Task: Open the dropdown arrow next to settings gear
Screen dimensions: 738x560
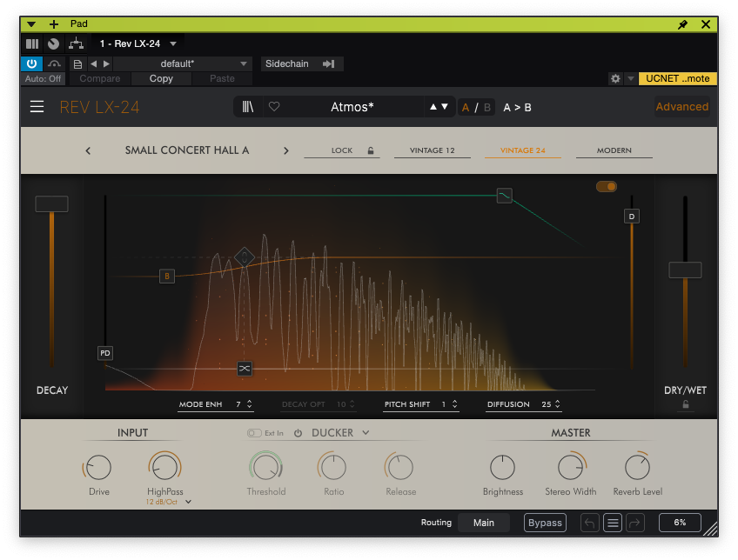Action: (x=631, y=78)
